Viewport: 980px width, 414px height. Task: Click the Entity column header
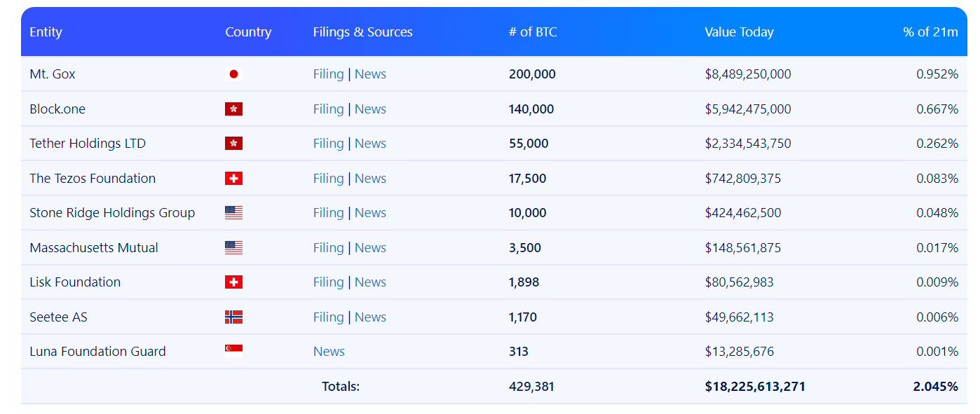tap(46, 32)
